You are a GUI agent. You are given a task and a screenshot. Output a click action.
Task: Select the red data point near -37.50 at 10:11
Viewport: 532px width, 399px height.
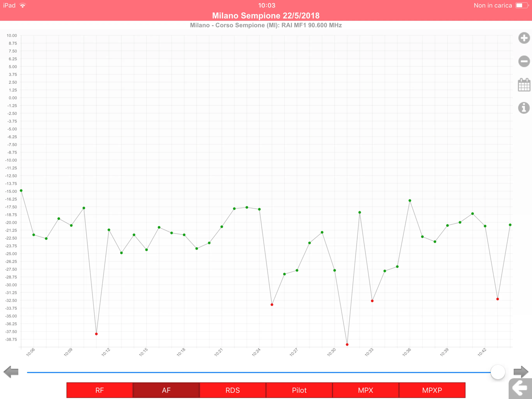(x=96, y=334)
